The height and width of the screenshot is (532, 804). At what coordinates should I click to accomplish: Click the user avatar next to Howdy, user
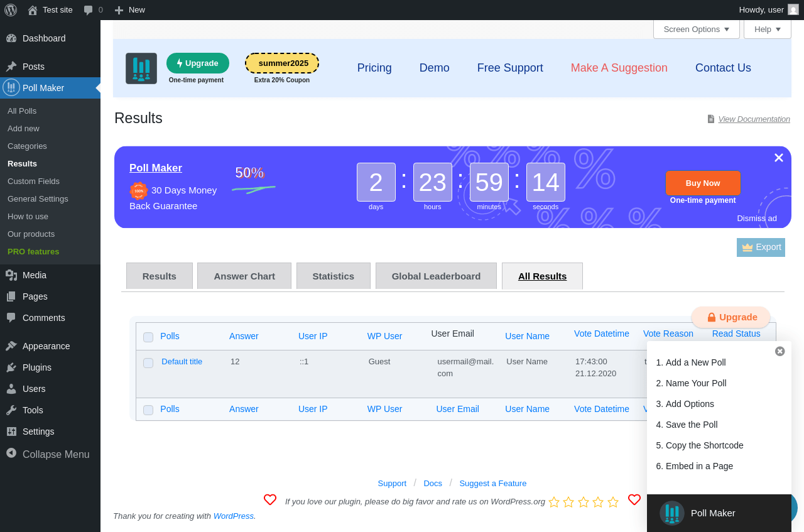pyautogui.click(x=793, y=9)
